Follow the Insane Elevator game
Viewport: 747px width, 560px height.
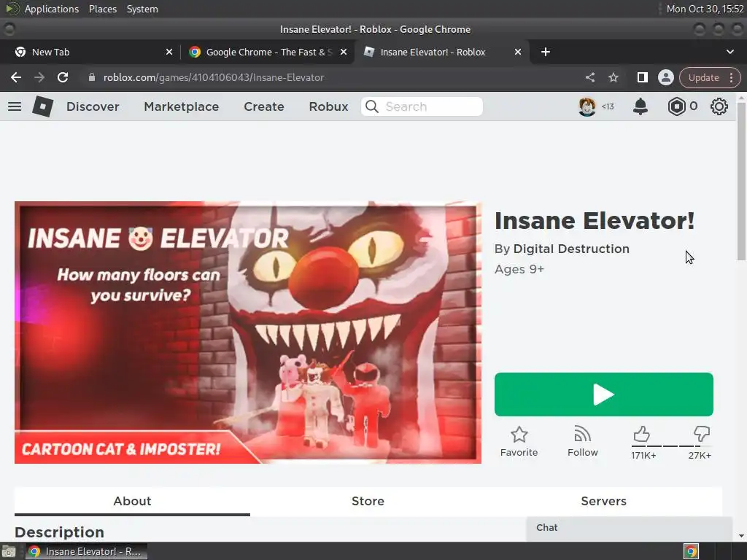click(x=582, y=442)
